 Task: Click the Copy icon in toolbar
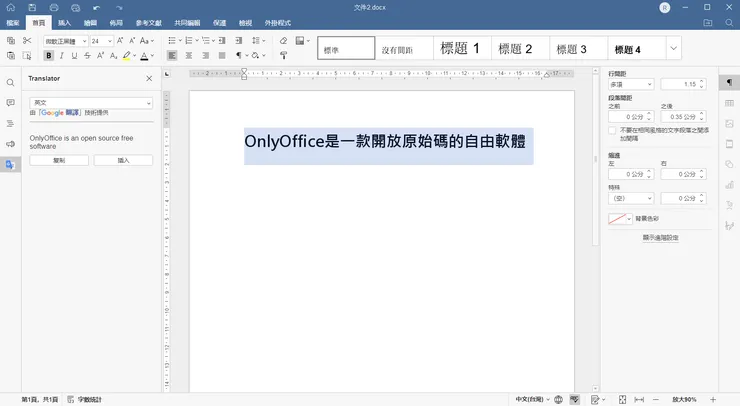pyautogui.click(x=11, y=41)
